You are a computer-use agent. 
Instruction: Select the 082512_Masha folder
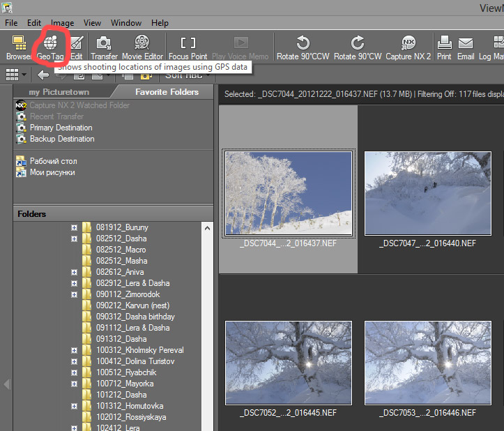121,261
